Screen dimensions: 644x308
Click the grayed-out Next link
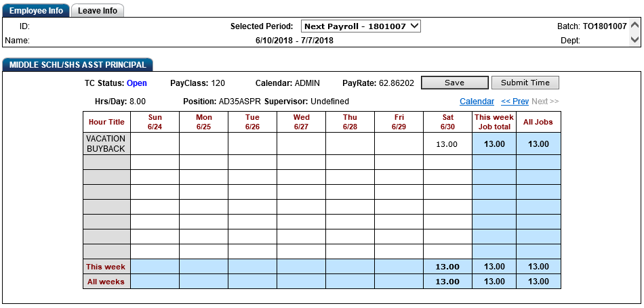[x=545, y=102]
